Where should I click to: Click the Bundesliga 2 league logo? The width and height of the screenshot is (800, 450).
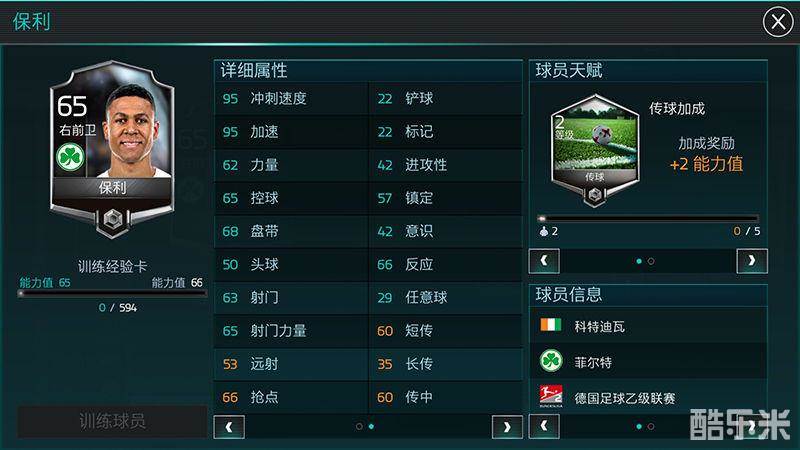(x=551, y=396)
